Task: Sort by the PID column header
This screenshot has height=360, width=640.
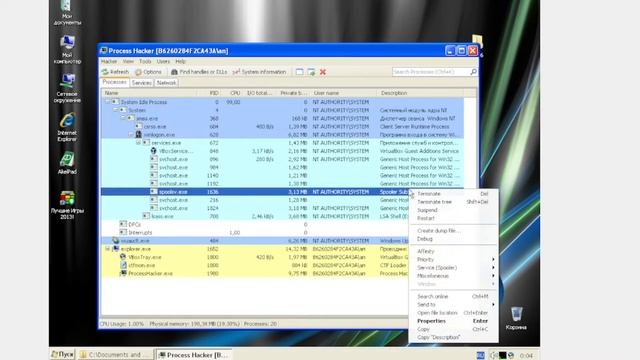Action: point(209,93)
